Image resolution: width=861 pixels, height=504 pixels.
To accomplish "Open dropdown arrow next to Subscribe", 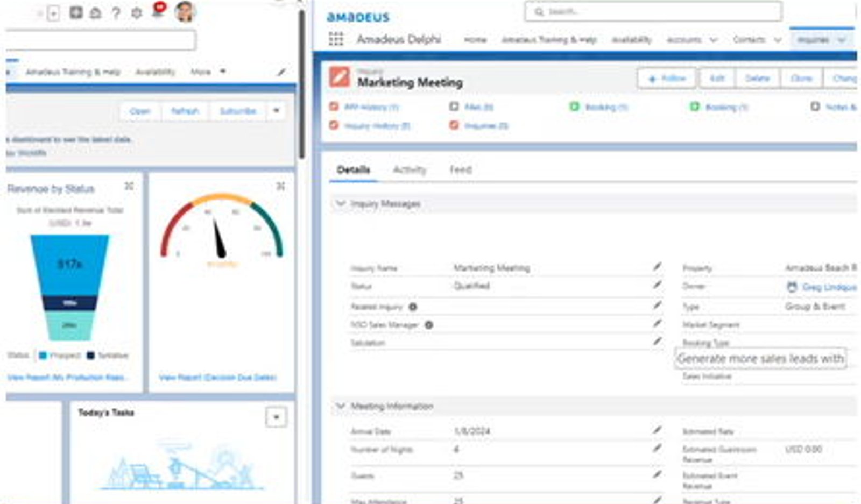I will click(276, 111).
